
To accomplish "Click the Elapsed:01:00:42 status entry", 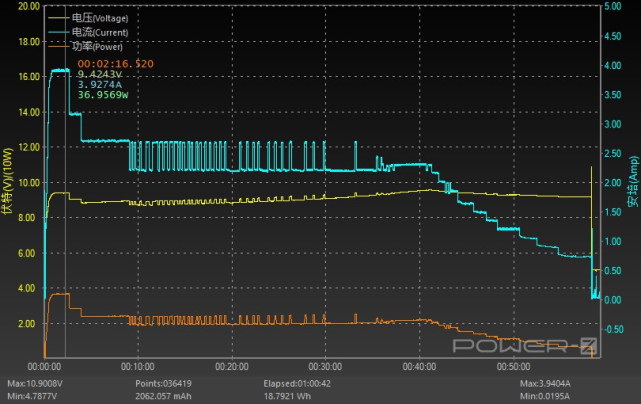I will (297, 384).
